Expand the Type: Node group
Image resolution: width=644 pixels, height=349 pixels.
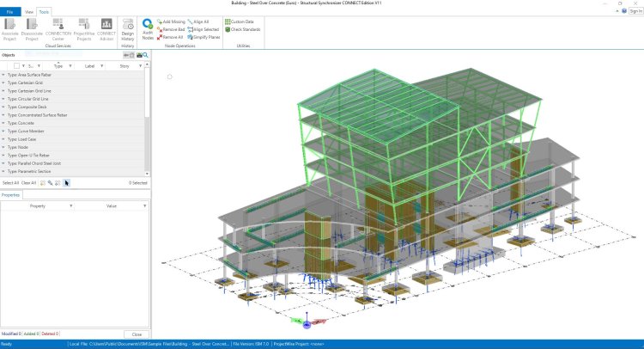(x=3, y=147)
